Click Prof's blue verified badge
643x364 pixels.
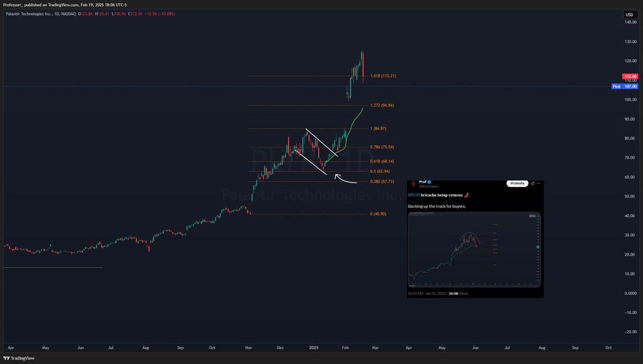429,182
